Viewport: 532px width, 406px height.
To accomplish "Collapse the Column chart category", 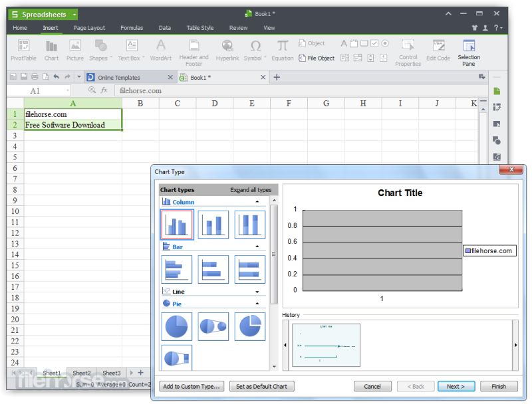I will [257, 201].
